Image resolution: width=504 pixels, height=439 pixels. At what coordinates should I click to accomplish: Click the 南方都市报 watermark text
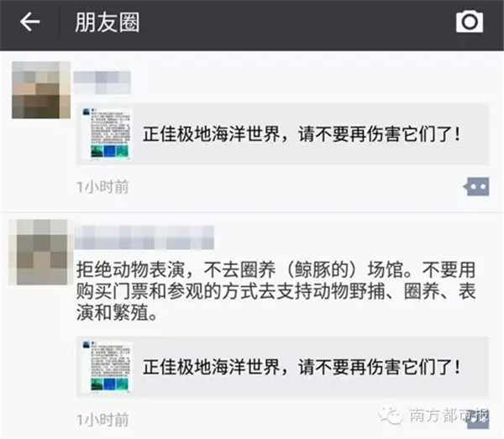click(x=449, y=415)
